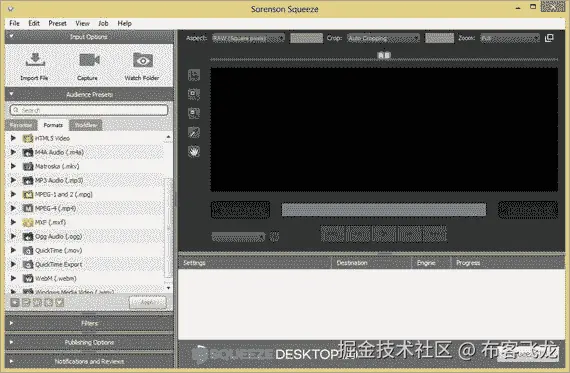Expand the M4A Audio (.m4a) group
The width and height of the screenshot is (570, 373).
(13, 152)
